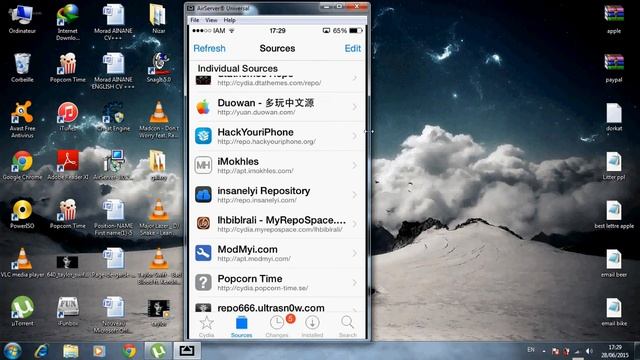The height and width of the screenshot is (360, 640).
Task: Open the Litter ppl document
Action: (613, 165)
